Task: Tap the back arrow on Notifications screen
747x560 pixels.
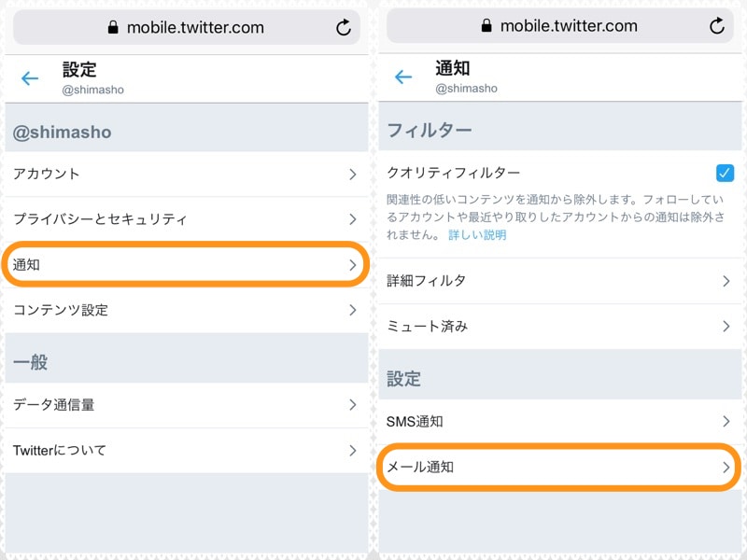Action: [403, 77]
